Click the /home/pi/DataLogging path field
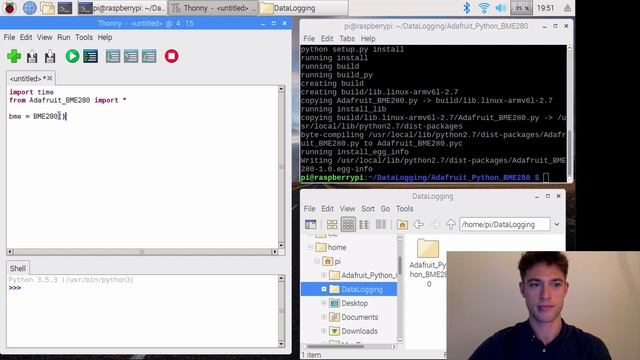Screen dimensions: 640x360 pyautogui.click(x=505, y=224)
